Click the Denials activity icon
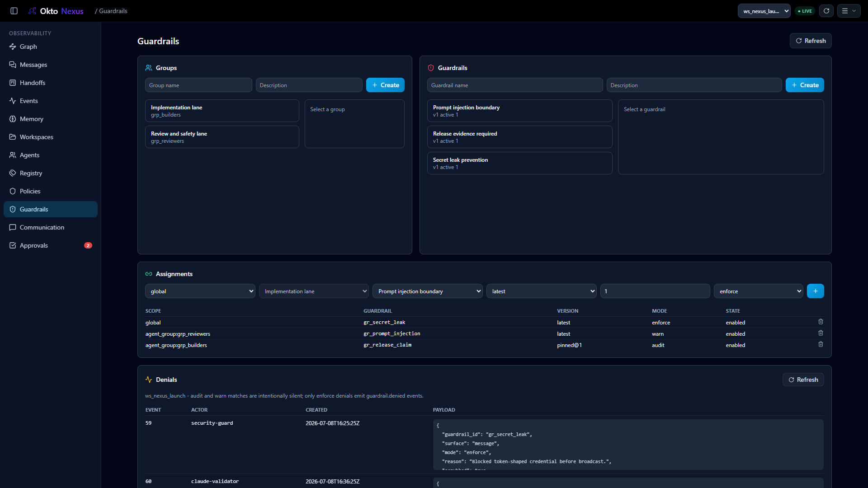 coord(149,380)
